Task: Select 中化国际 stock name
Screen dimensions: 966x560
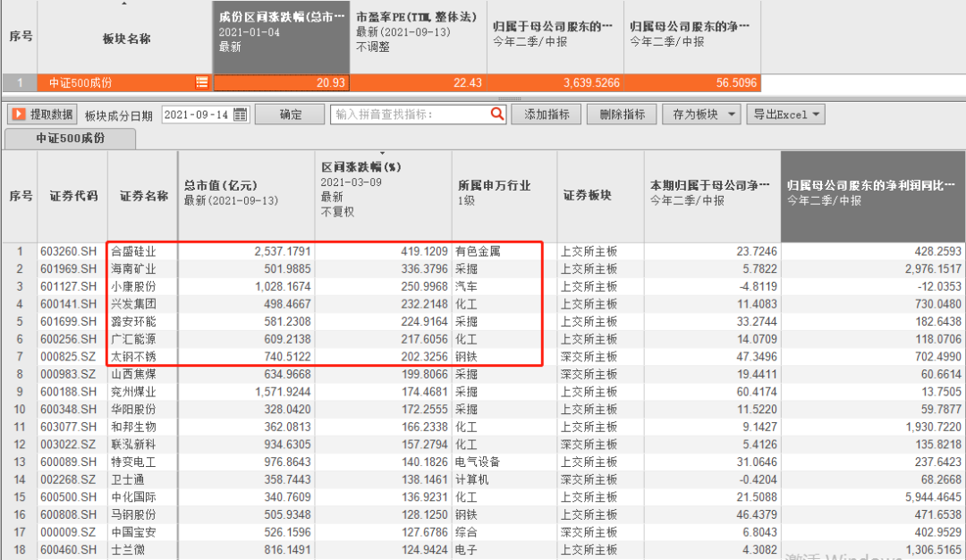Action: (x=133, y=497)
